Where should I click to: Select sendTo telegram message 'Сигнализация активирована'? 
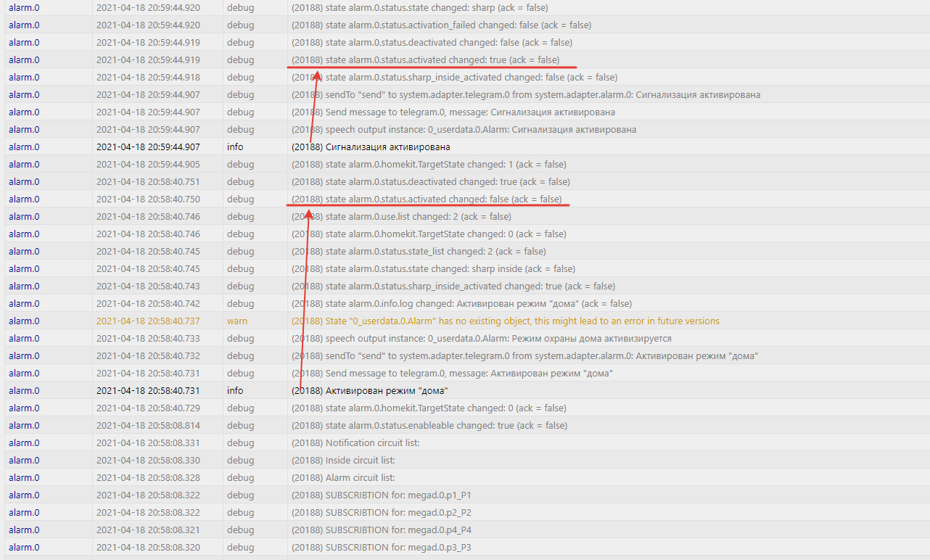tap(526, 94)
